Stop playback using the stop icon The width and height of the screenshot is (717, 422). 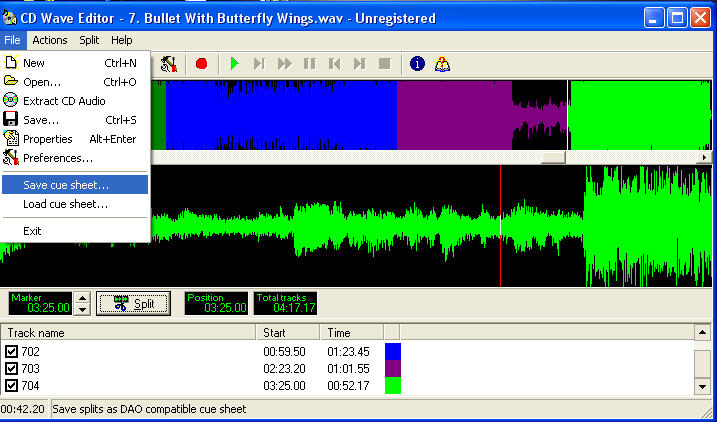pyautogui.click(x=385, y=64)
